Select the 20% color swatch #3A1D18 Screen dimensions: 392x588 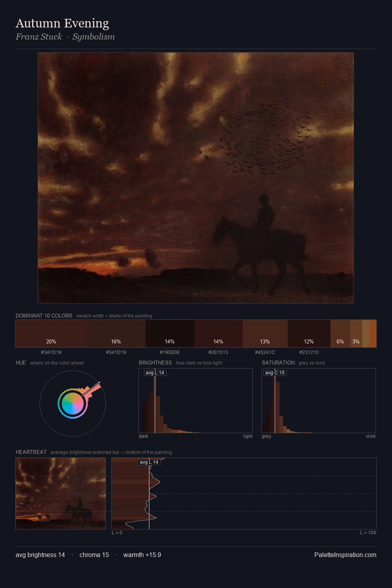click(51, 334)
